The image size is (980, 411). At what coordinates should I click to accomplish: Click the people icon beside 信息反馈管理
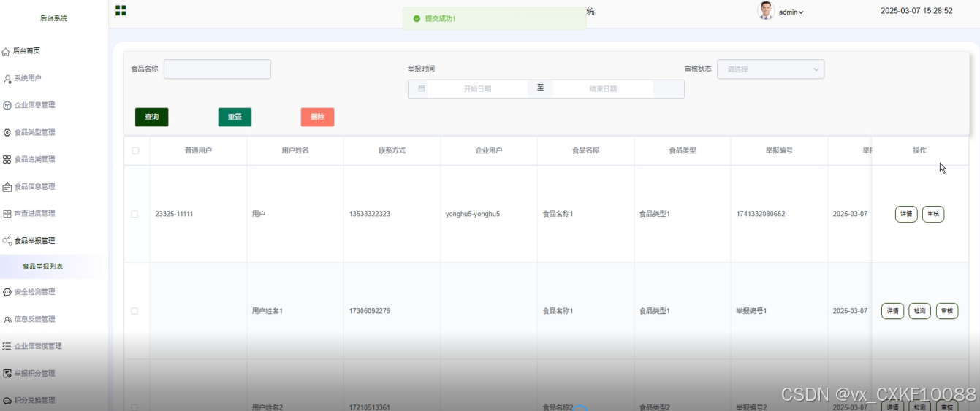click(x=7, y=319)
